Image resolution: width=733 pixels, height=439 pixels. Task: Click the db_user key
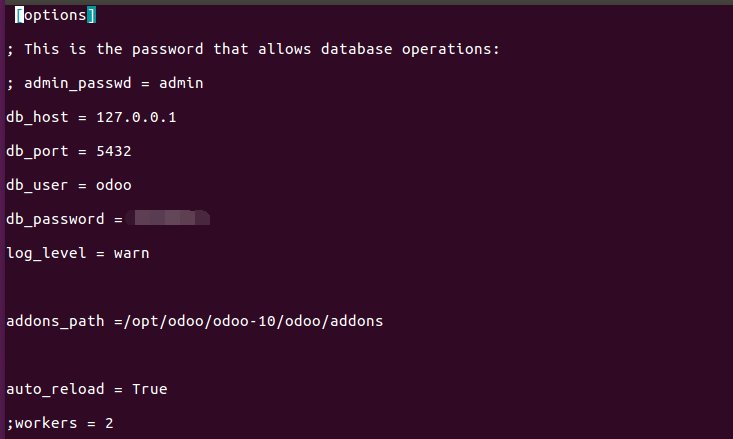point(37,185)
